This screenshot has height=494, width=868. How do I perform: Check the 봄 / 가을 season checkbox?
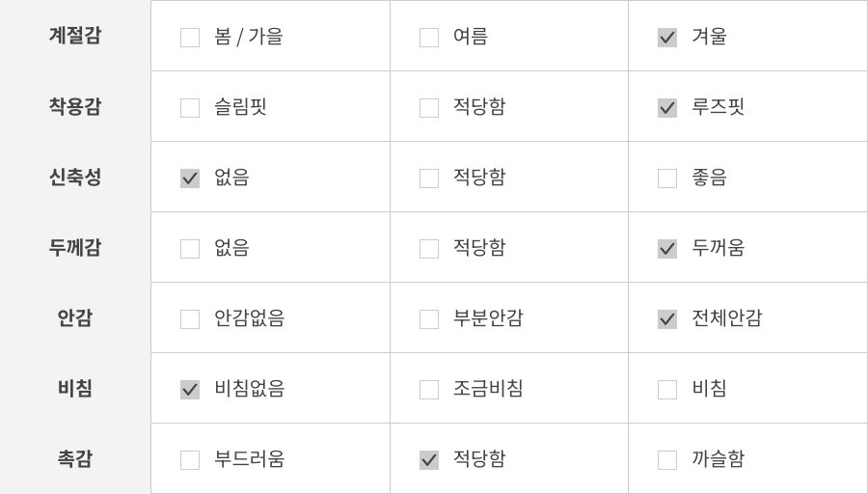190,38
